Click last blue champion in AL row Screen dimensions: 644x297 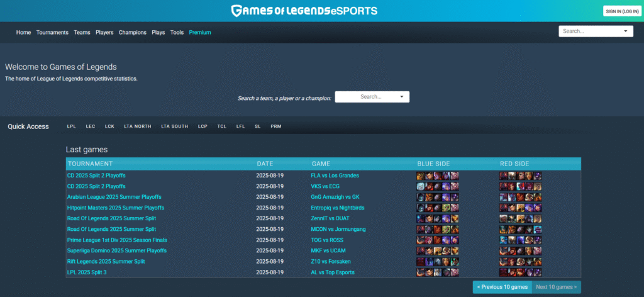455,272
